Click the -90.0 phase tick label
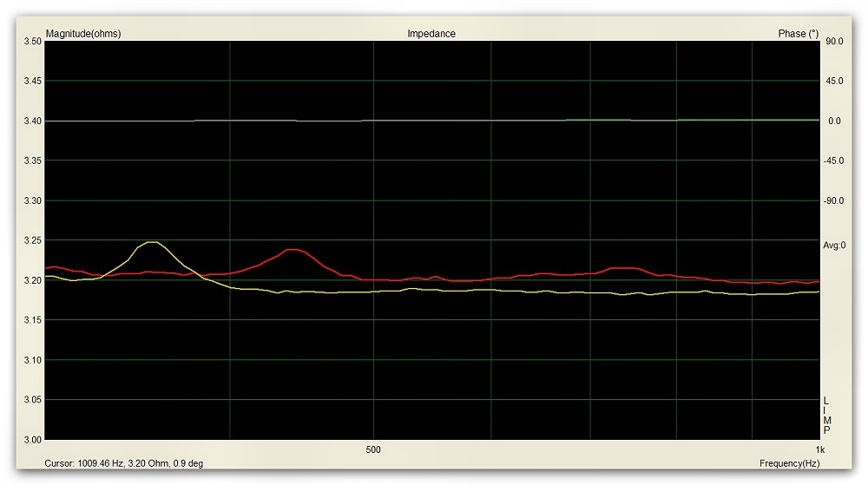868x485 pixels. point(832,200)
